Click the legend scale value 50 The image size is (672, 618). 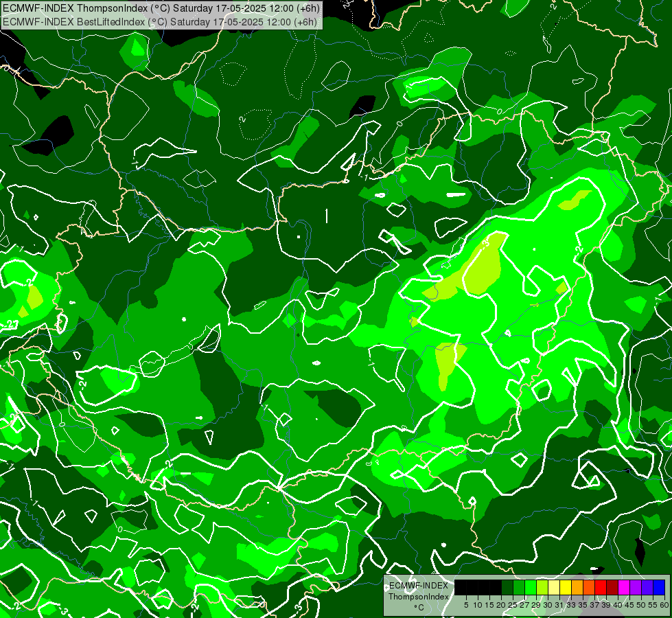click(x=641, y=605)
